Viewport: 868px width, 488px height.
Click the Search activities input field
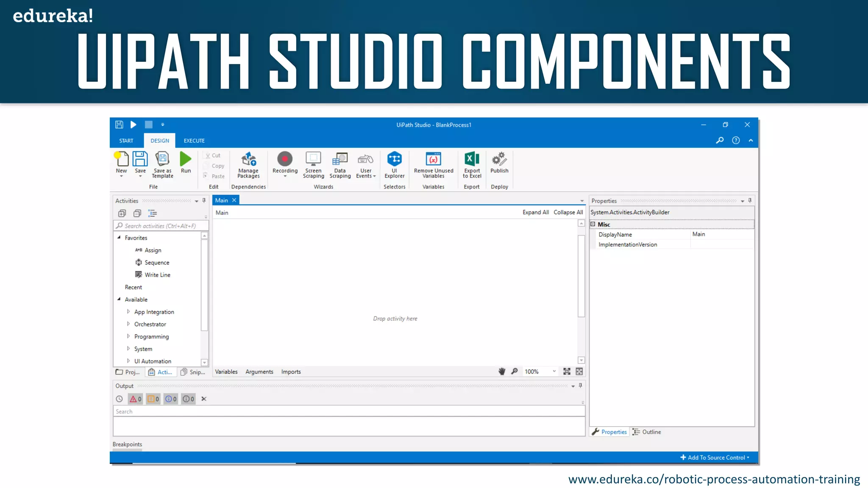point(161,226)
